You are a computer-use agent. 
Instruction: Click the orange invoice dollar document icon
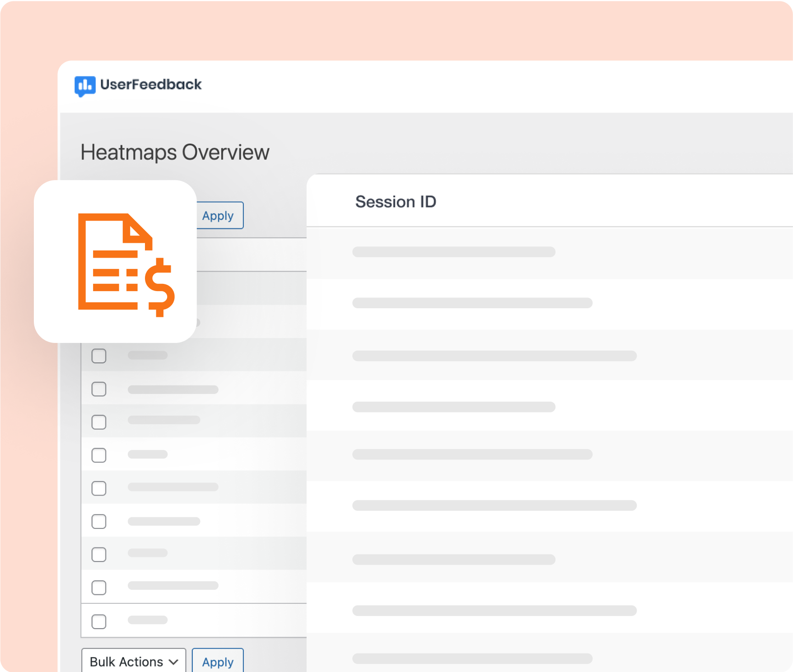[x=126, y=265]
